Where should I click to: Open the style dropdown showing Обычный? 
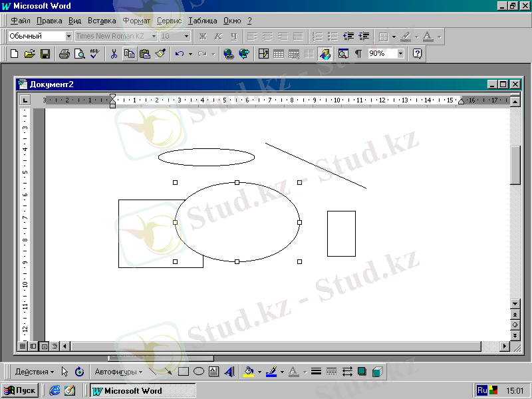coord(68,36)
